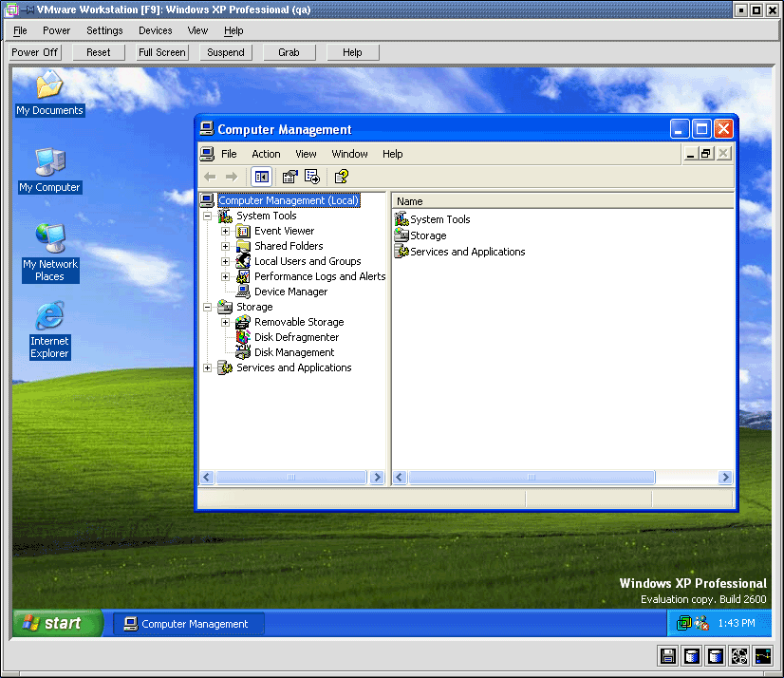Image resolution: width=784 pixels, height=678 pixels.
Task: Click the Suspend button
Action: point(226,52)
